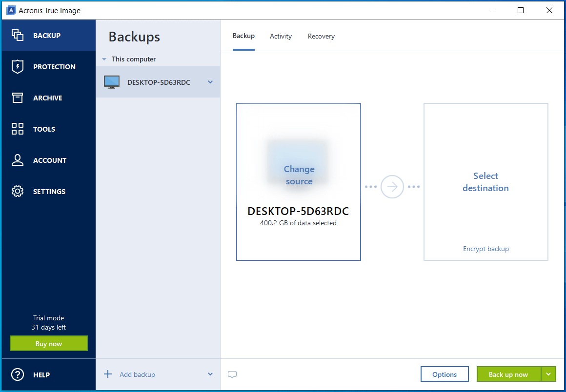Image resolution: width=566 pixels, height=392 pixels.
Task: Open DESKTOP-5D63RDC backup chevron menu
Action: tap(210, 82)
